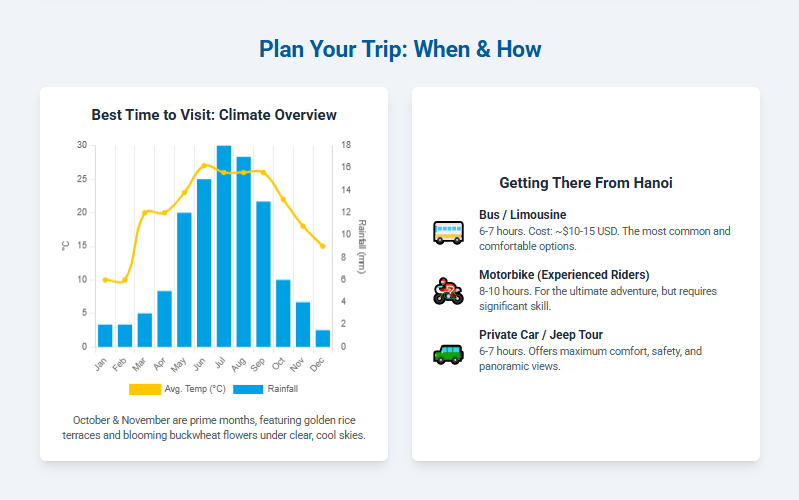Click the January temperature data point
This screenshot has width=799, height=500.
pos(105,280)
